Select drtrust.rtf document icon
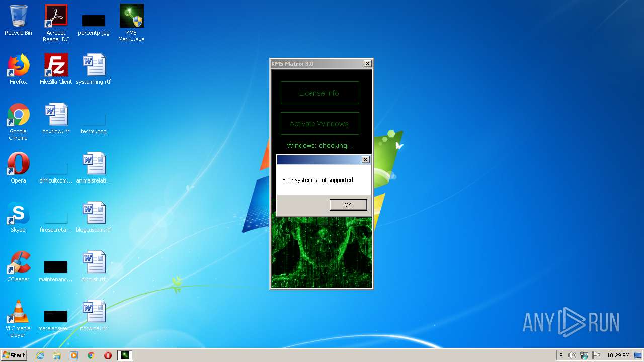Screen dimensions: 644x362 pos(94,266)
